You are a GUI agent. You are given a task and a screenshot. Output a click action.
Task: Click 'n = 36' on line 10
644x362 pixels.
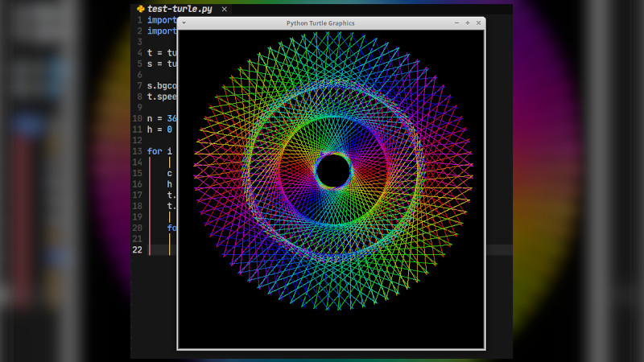pyautogui.click(x=162, y=118)
